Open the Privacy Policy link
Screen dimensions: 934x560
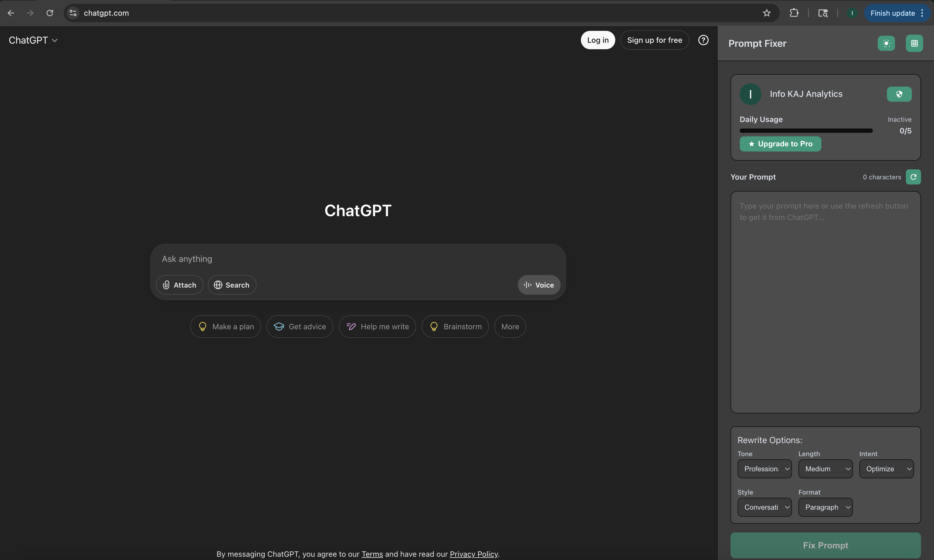click(473, 554)
